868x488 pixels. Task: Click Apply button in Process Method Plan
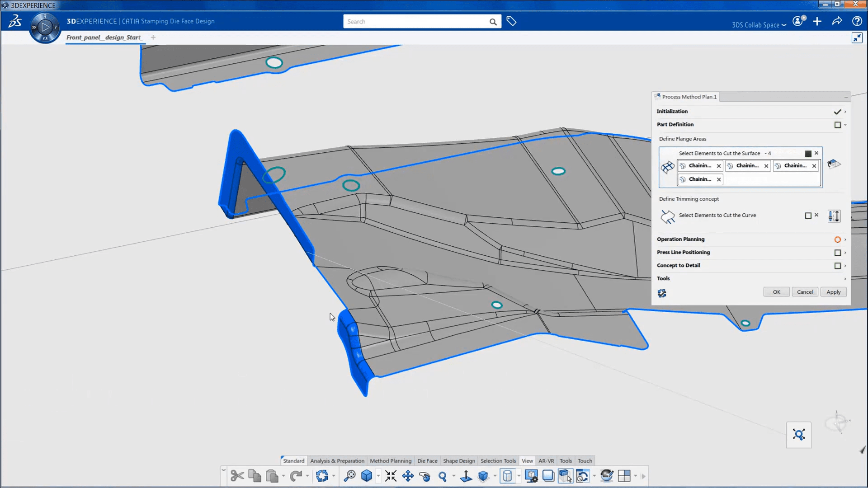tap(834, 291)
